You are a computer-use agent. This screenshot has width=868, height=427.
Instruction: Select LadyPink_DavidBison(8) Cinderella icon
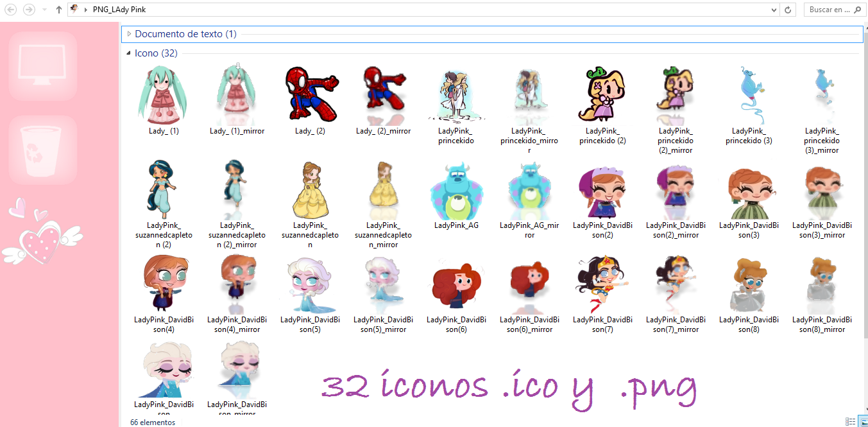coord(749,284)
